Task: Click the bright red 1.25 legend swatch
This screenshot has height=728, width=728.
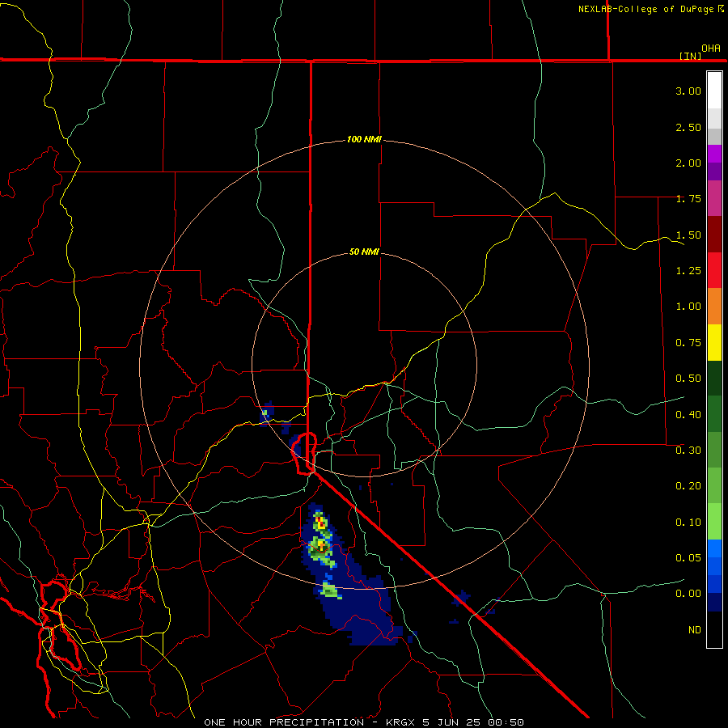Action: coord(714,270)
